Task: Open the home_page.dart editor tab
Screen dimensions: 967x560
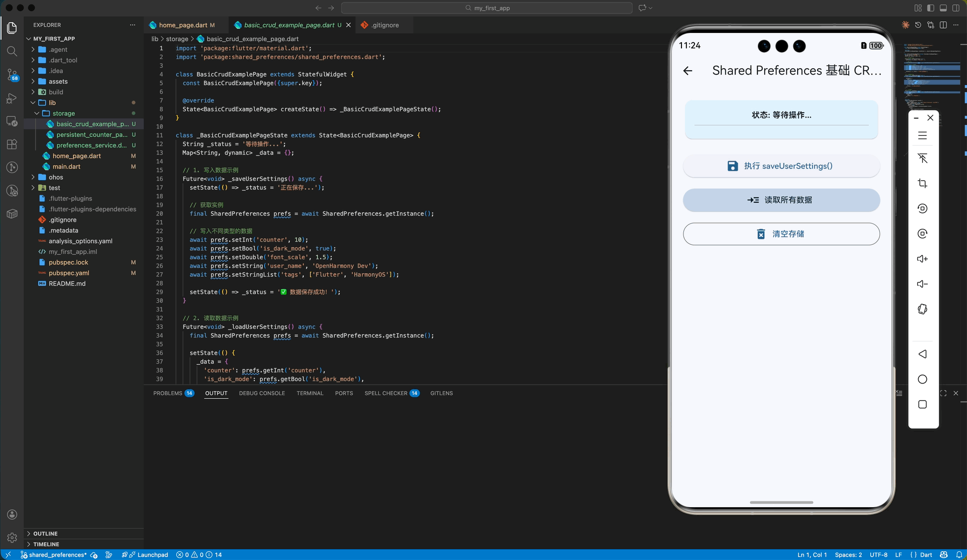Action: (x=183, y=25)
